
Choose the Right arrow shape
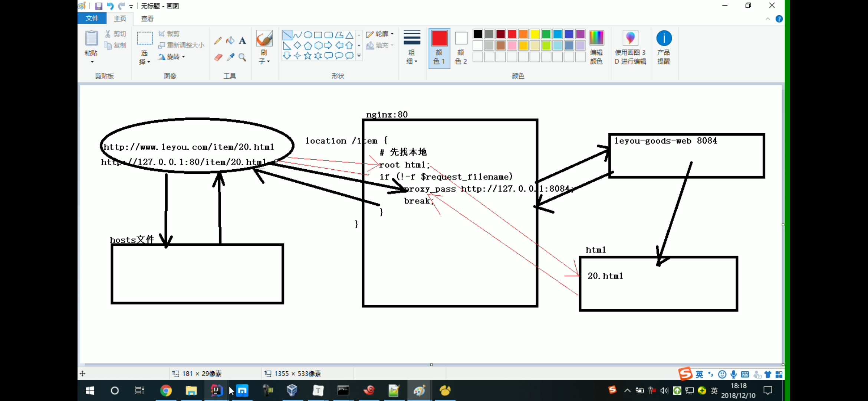tap(329, 45)
